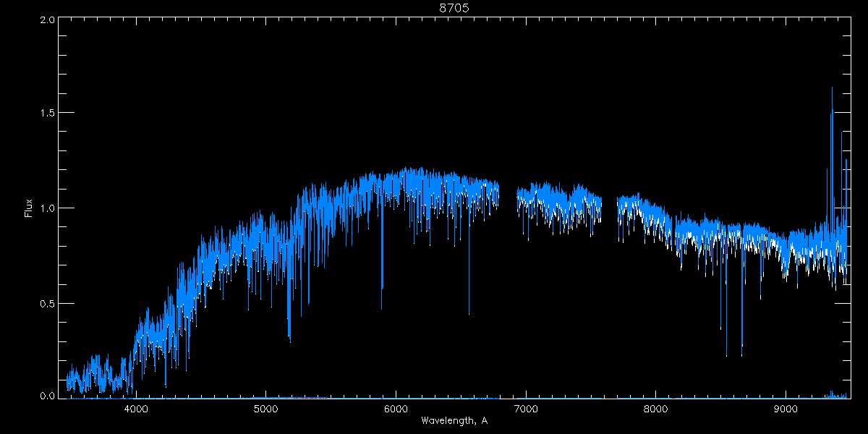Click the 0.5 y-axis tick label
This screenshot has height=434, width=868.
click(x=47, y=303)
